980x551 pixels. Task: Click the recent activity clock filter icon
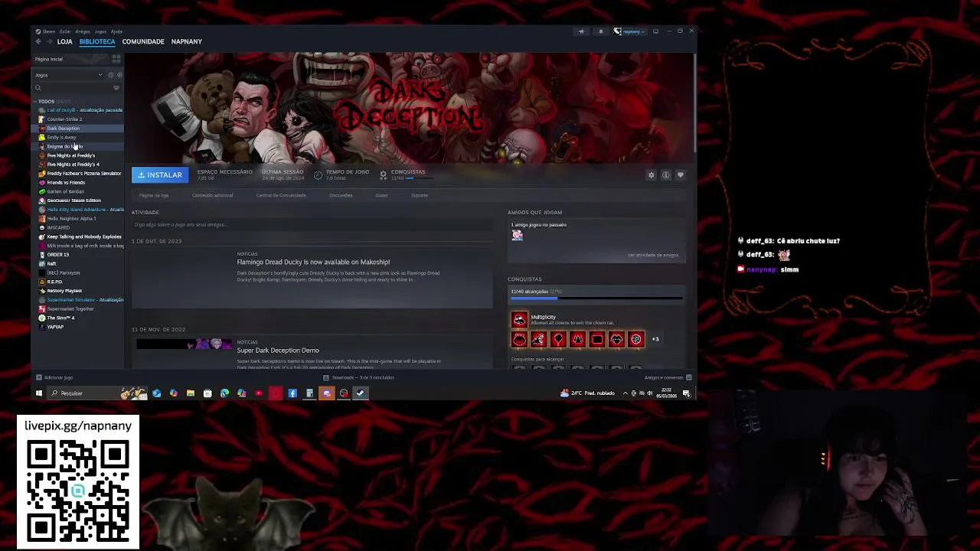tap(110, 75)
